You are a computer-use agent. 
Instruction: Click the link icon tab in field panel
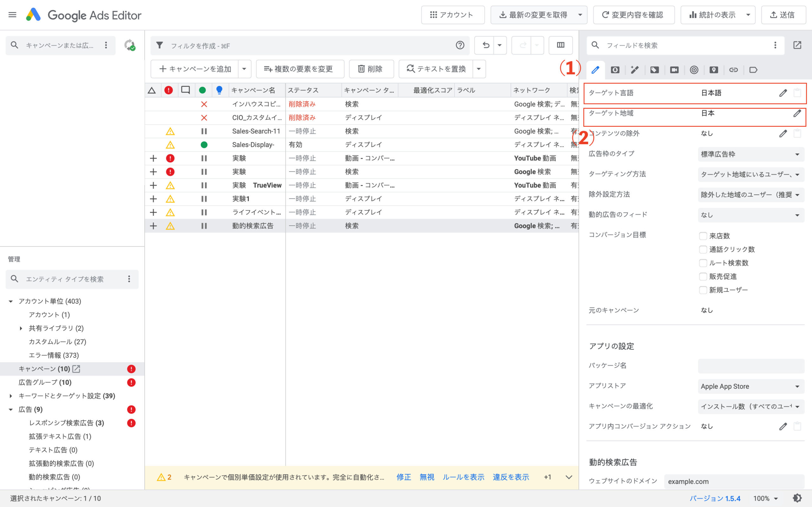click(x=734, y=70)
